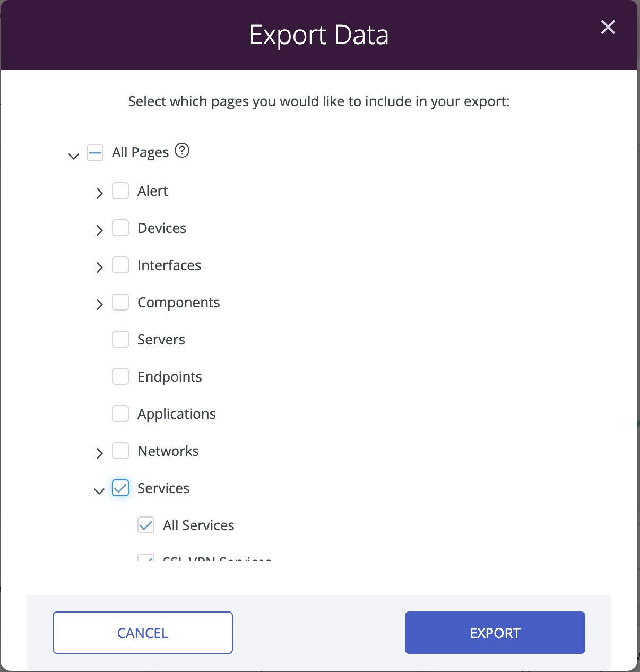Expand the Alert section

pos(99,193)
